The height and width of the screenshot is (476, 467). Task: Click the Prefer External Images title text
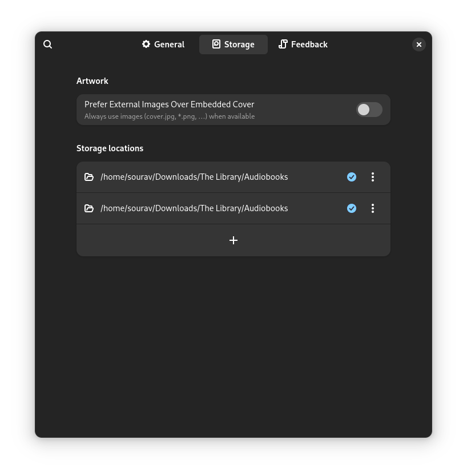[169, 104]
